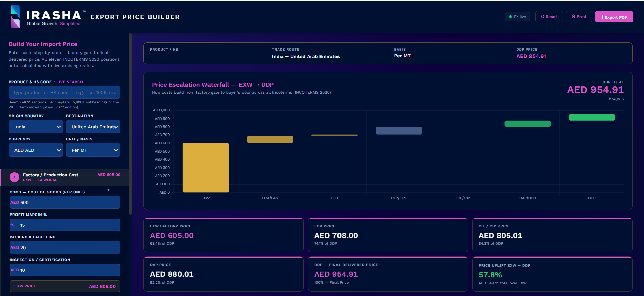The width and height of the screenshot is (644, 296).
Task: Export the quote as PDF
Action: point(614,17)
